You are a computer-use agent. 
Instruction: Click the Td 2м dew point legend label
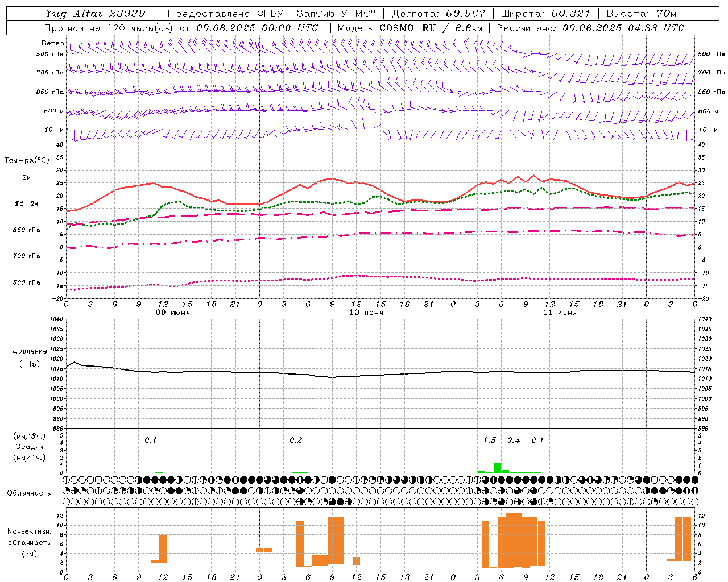26,203
